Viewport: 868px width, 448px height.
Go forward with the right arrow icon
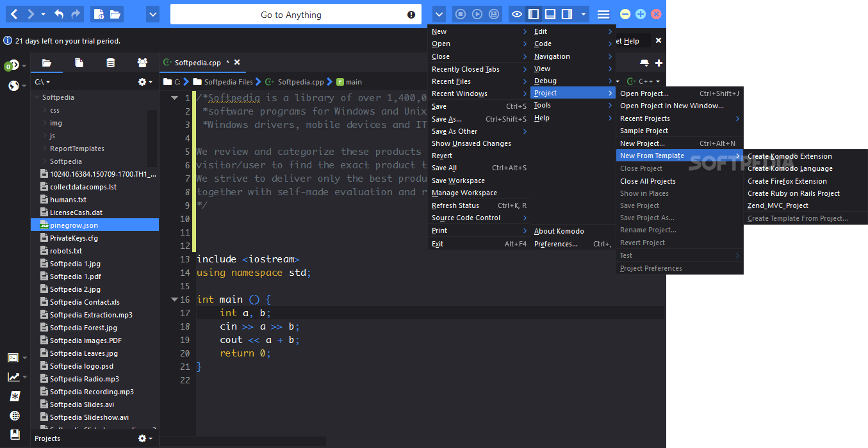30,14
